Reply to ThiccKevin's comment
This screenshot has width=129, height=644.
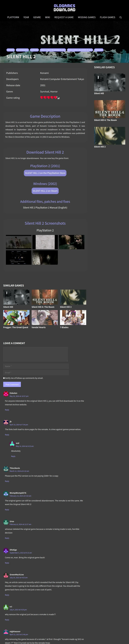tap(7, 481)
